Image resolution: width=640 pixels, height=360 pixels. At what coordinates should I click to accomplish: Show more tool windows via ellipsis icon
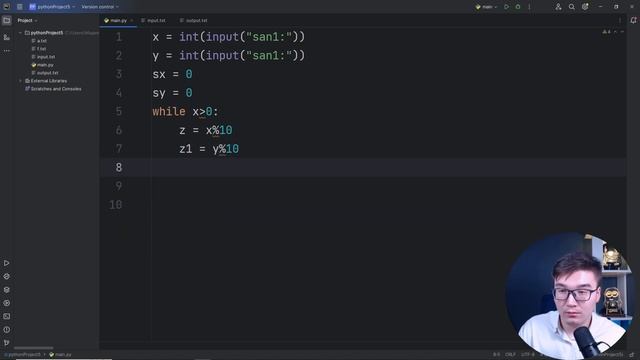coord(7,51)
